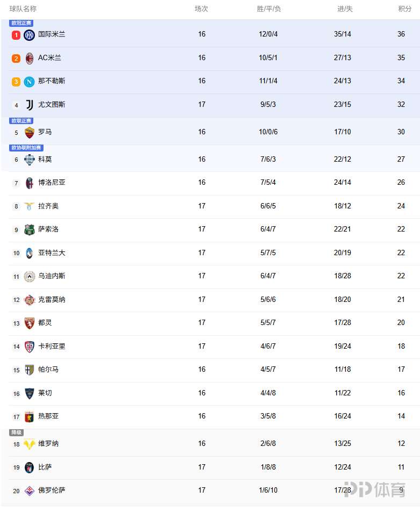The image size is (420, 512).
Task: Click the 场次 column header
Action: [201, 9]
